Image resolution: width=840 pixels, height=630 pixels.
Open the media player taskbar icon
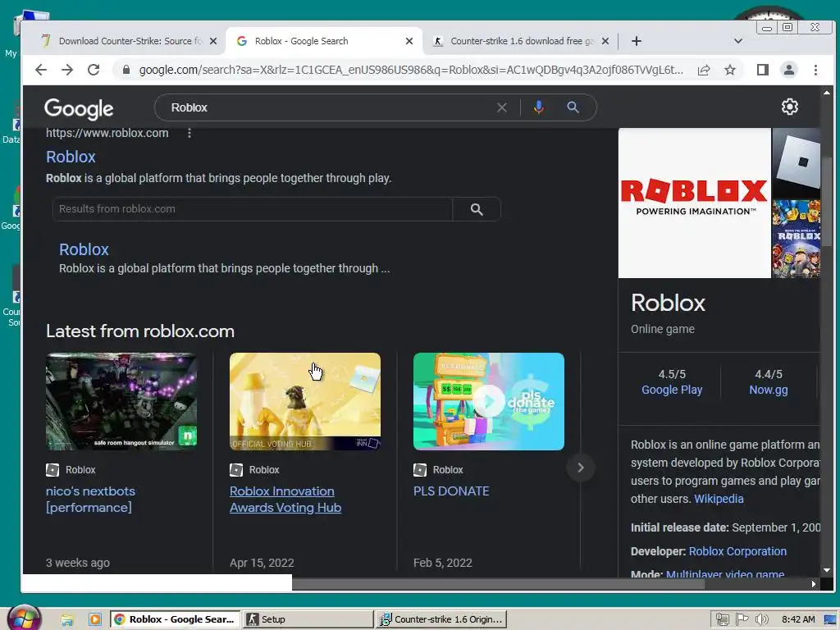tap(95, 619)
